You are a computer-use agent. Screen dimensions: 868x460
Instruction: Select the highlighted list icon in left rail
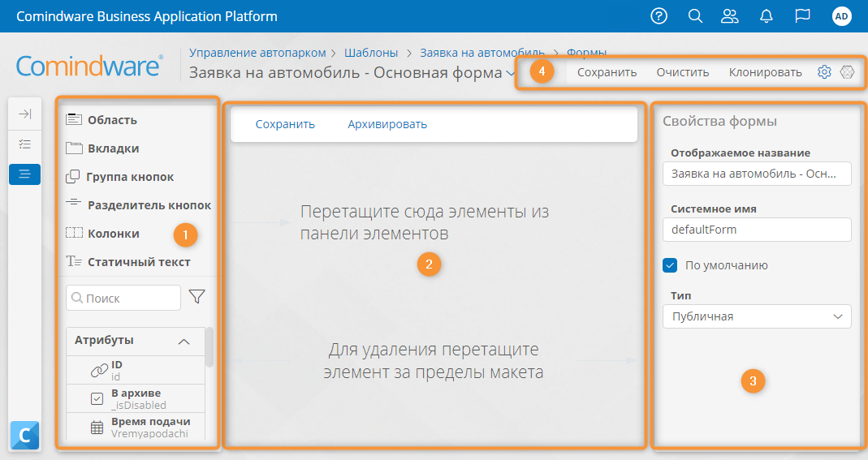click(x=24, y=174)
